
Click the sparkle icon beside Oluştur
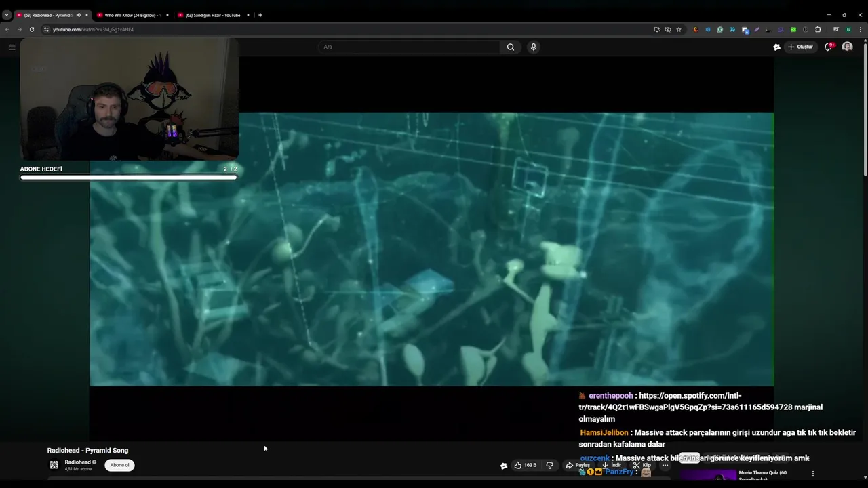point(776,47)
